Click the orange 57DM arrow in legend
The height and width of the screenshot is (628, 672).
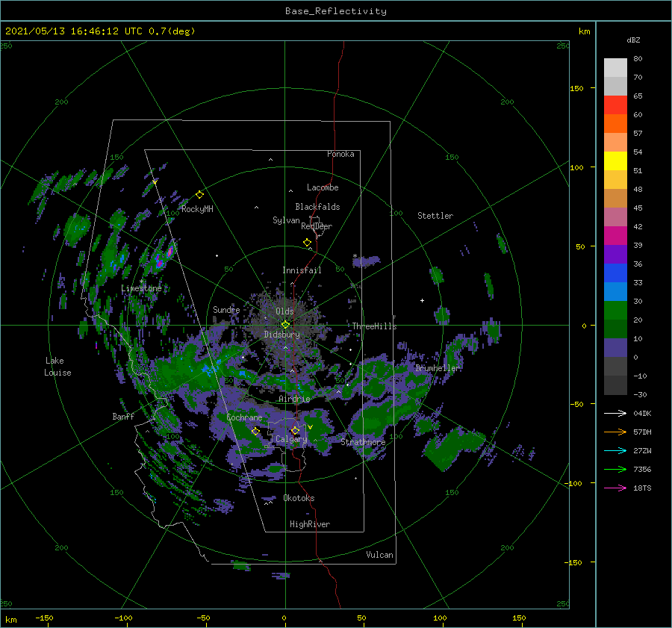click(x=615, y=432)
